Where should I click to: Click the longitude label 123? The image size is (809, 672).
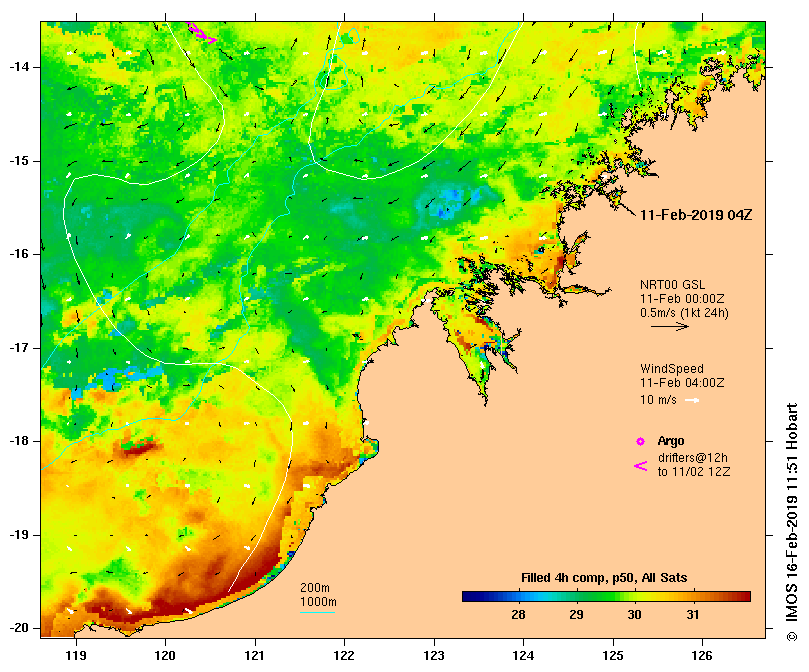point(434,655)
